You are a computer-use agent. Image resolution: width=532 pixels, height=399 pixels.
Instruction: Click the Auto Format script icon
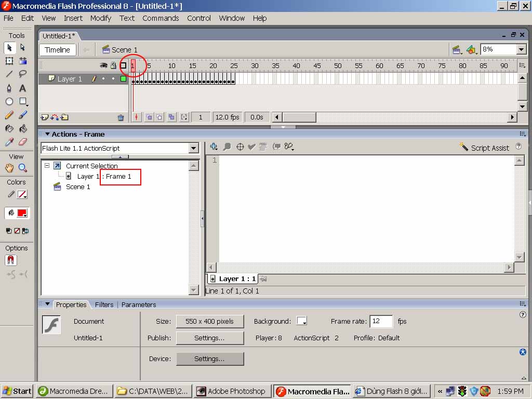pyautogui.click(x=263, y=147)
